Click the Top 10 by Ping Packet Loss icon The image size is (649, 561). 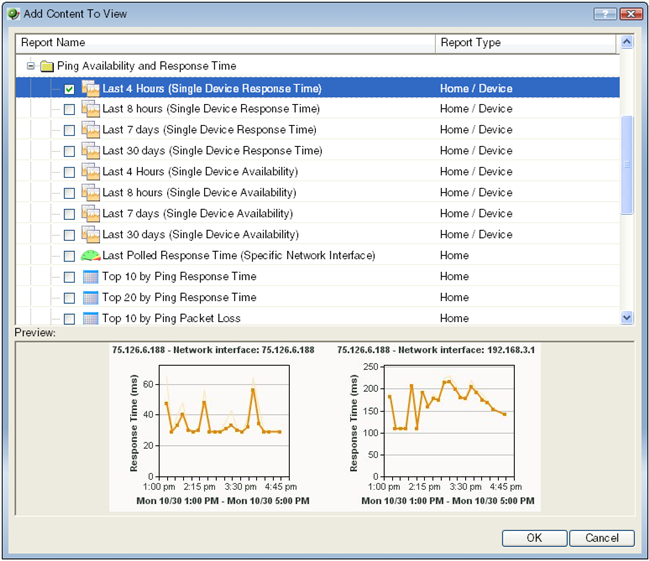90,319
